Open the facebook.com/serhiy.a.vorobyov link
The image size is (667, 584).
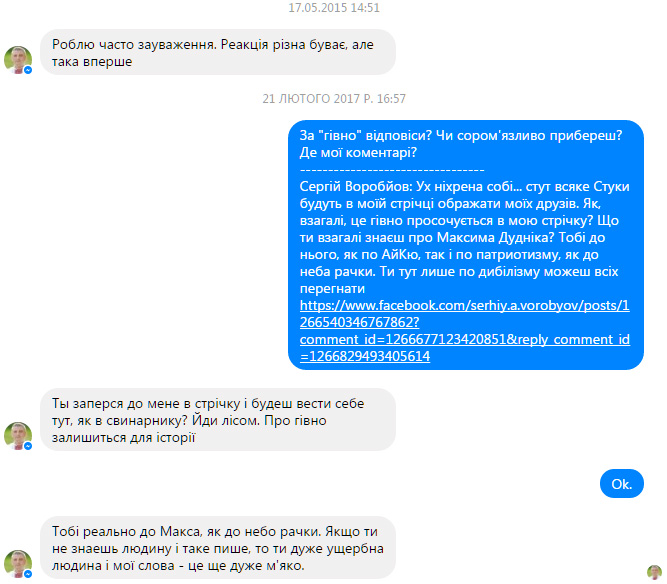[465, 305]
